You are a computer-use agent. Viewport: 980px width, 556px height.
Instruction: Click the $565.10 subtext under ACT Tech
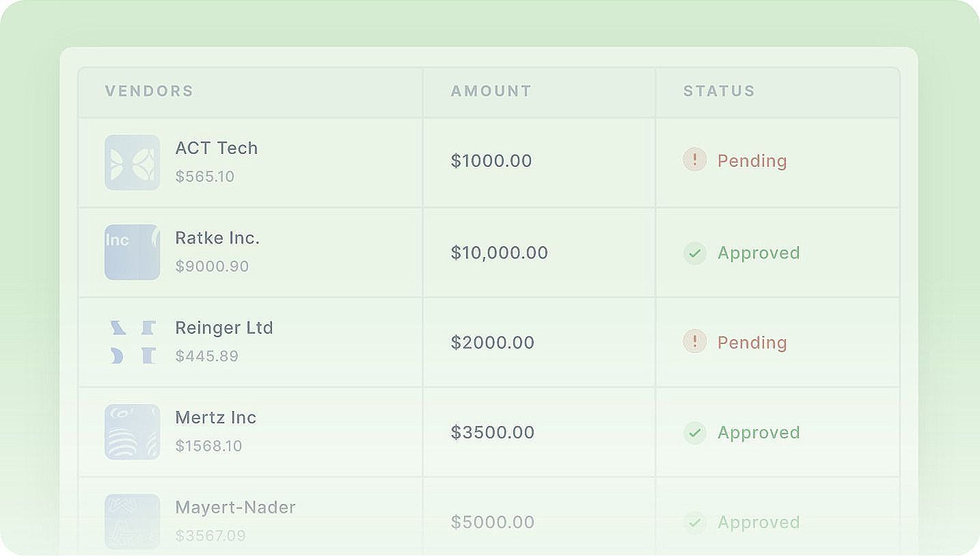204,176
